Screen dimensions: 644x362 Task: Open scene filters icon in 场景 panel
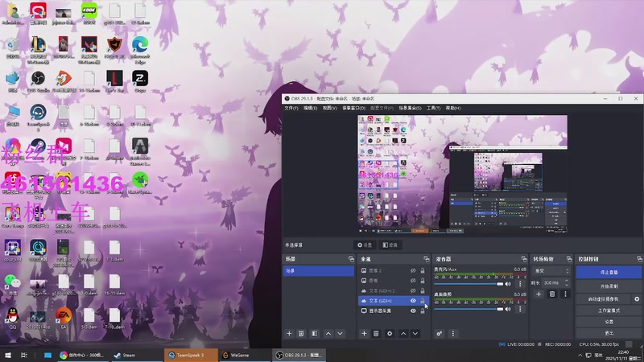pos(315,334)
